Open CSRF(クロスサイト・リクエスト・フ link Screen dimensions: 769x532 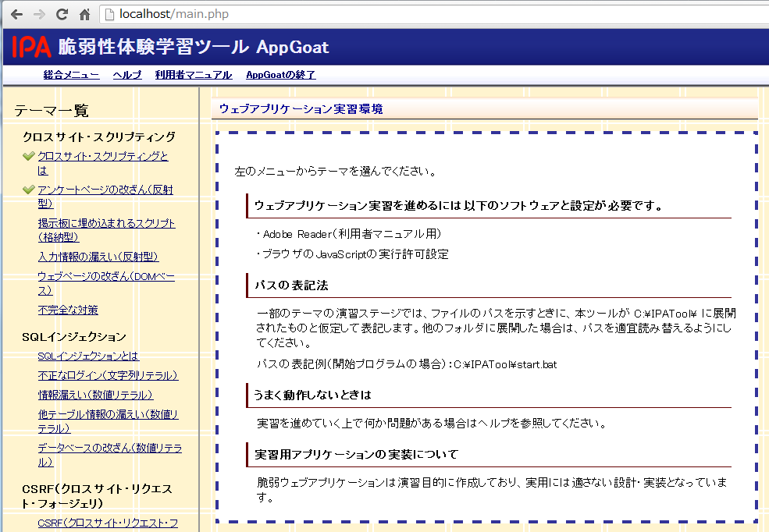pyautogui.click(x=108, y=523)
